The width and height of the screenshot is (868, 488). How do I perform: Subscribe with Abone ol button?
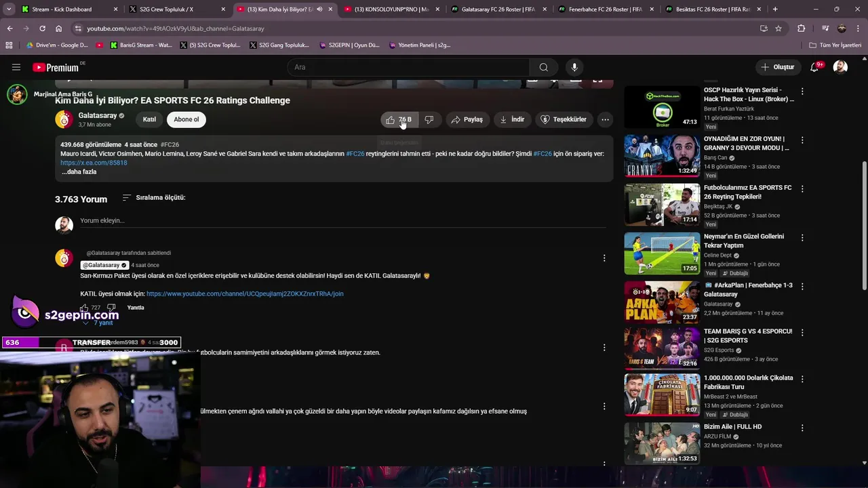pyautogui.click(x=186, y=119)
